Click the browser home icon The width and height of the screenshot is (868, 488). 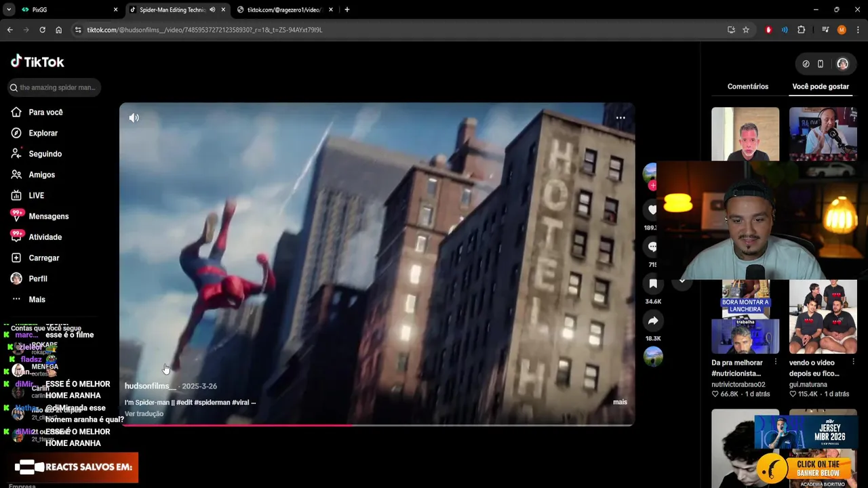point(58,30)
